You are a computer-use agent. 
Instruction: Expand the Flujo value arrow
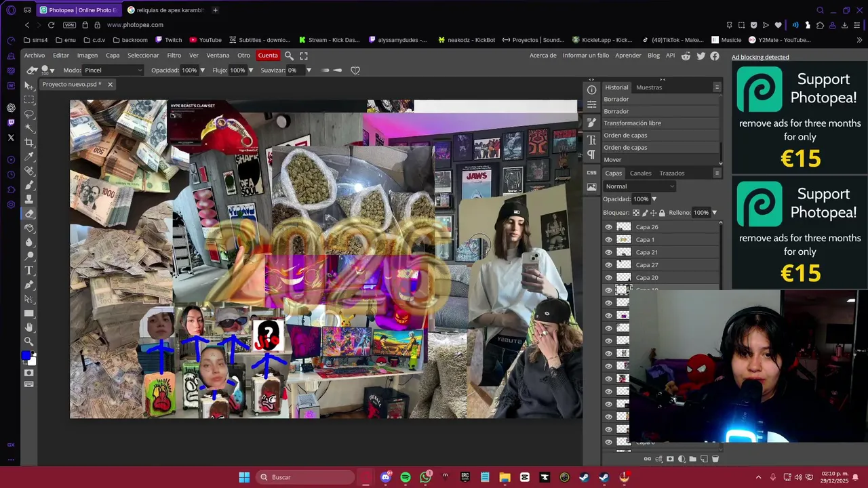tap(250, 70)
